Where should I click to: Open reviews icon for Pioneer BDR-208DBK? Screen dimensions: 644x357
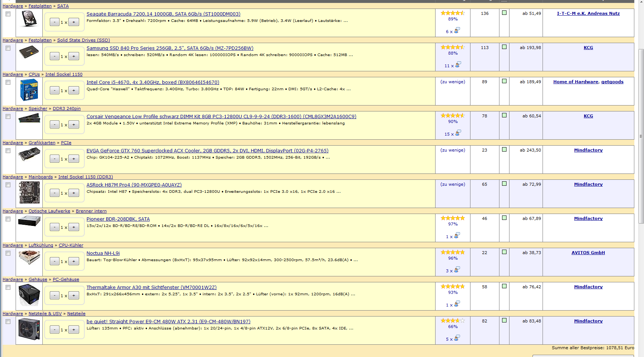[x=457, y=235]
